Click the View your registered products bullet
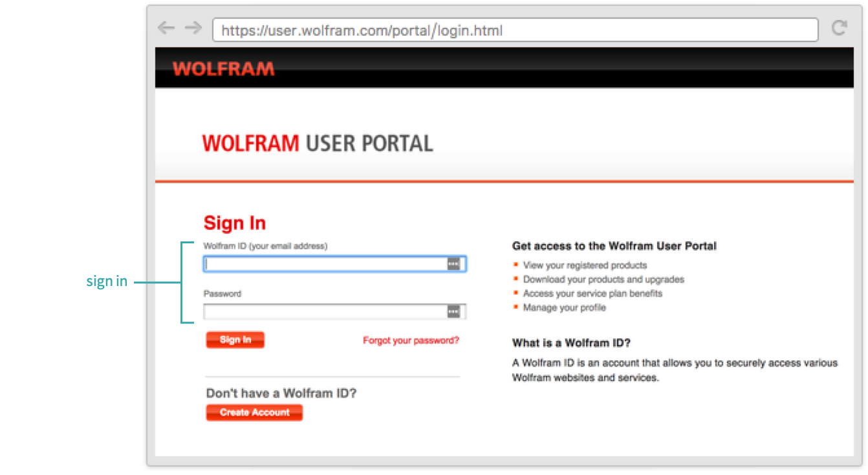868x475 pixels. coord(585,265)
